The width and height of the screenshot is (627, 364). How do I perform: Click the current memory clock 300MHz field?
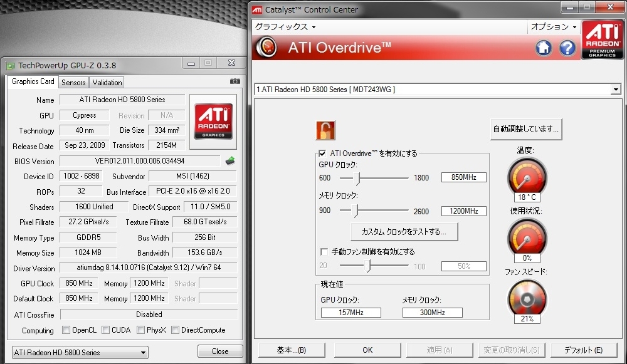point(432,313)
